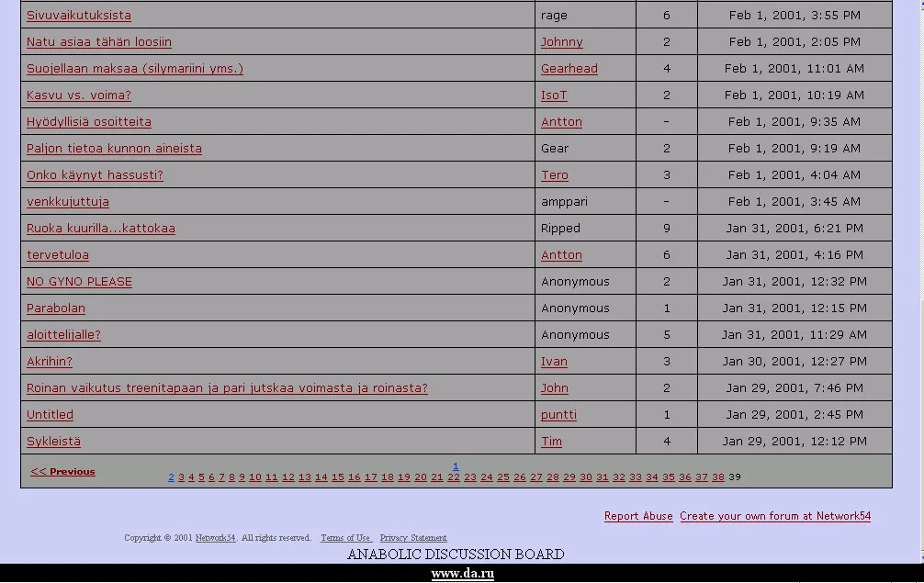Open "Suojellaan maksaa (silymariini yms.)" thread
This screenshot has height=583, width=924.
coord(134,69)
